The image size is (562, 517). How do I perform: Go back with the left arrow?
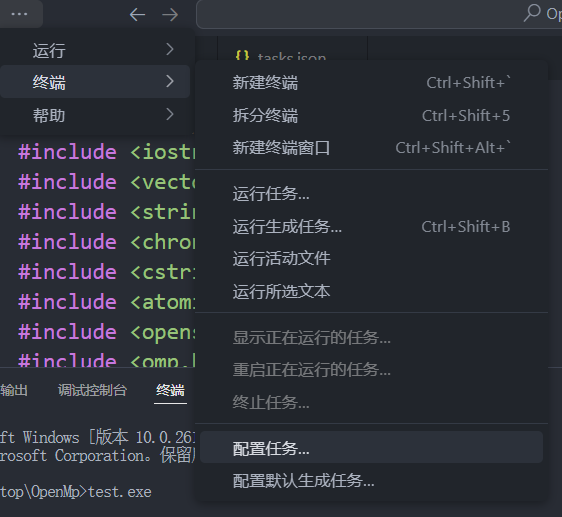137,15
